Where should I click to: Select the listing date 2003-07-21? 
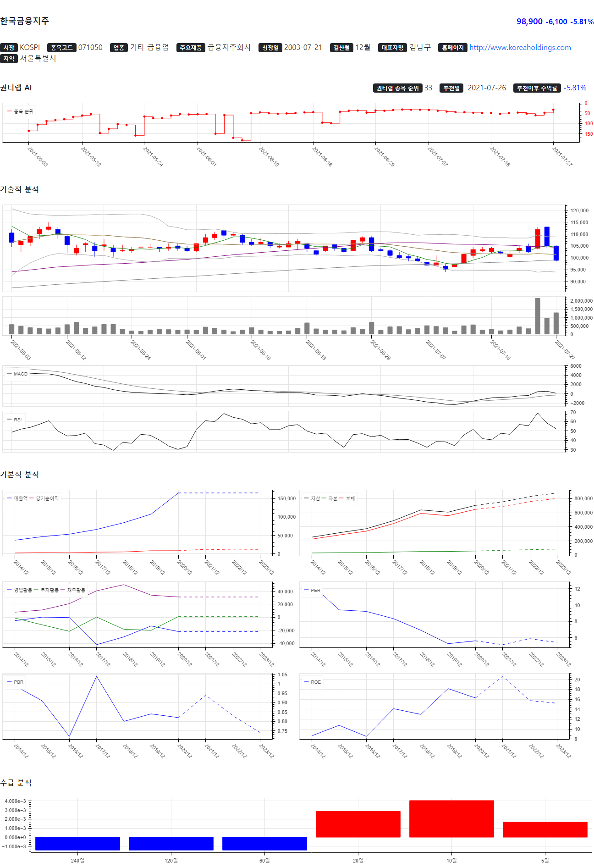tap(303, 47)
